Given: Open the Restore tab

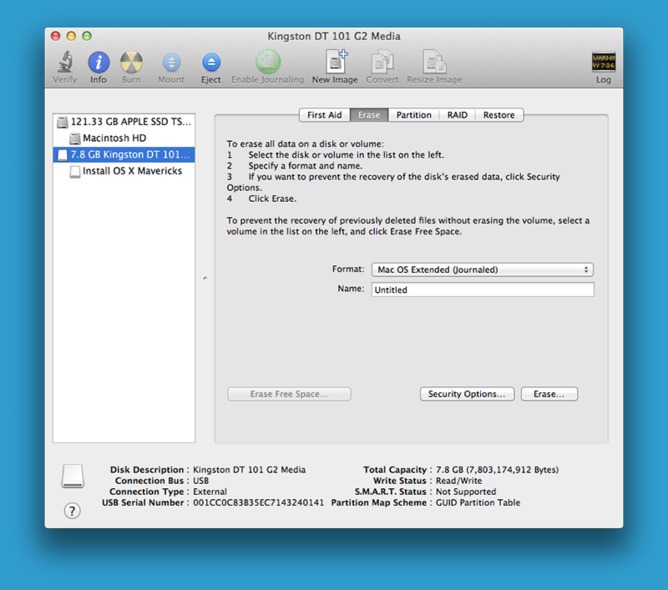Looking at the screenshot, I should coord(499,115).
